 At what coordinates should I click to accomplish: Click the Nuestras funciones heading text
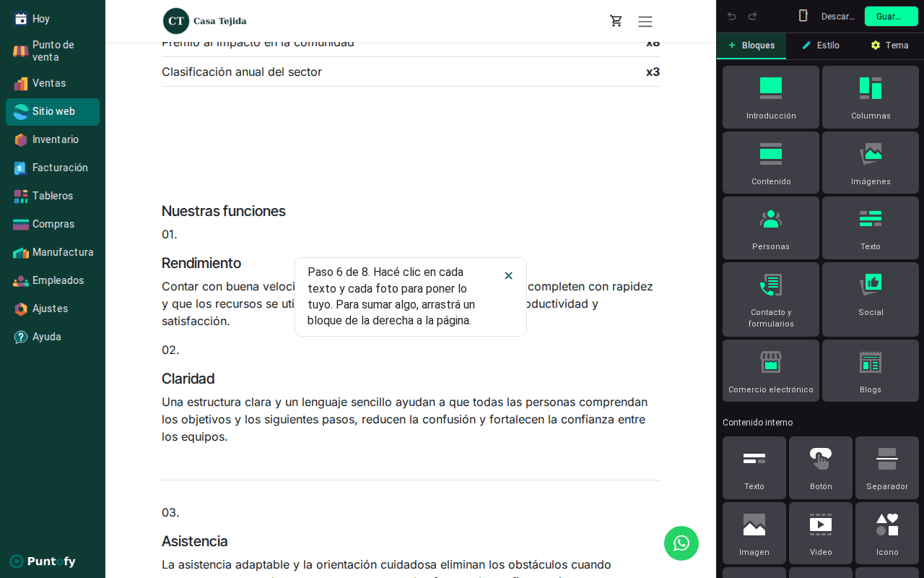click(224, 211)
